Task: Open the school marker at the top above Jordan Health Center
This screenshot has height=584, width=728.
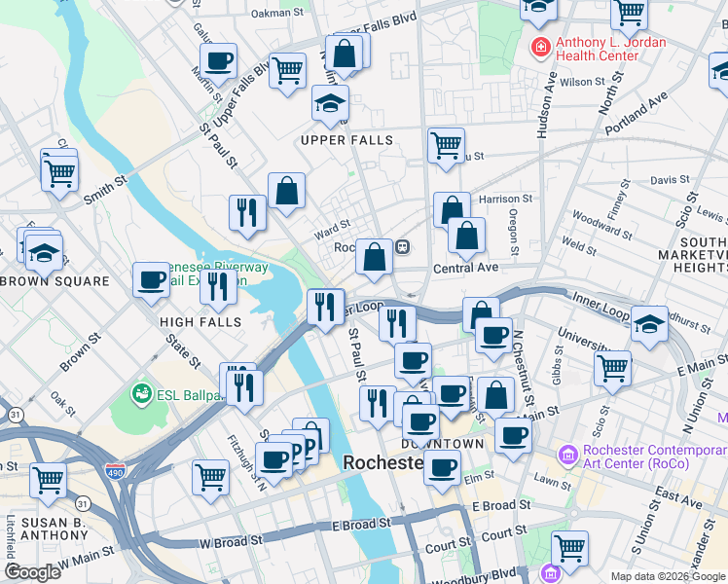Action: [538, 10]
